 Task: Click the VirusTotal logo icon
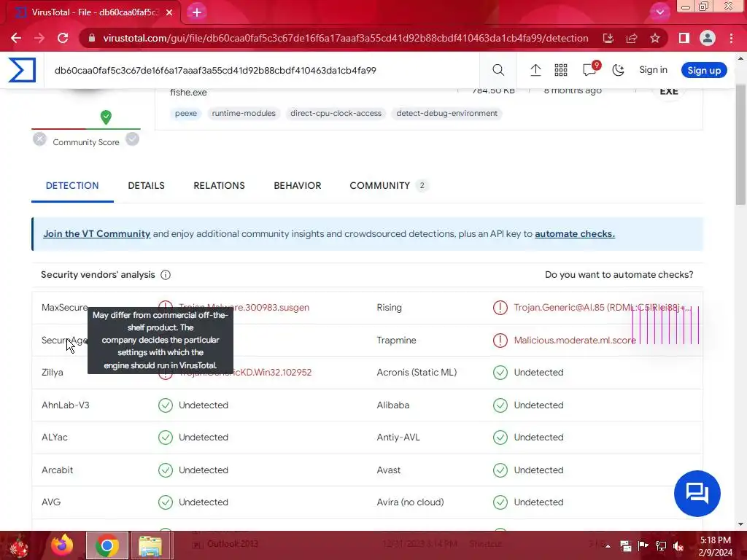22,70
